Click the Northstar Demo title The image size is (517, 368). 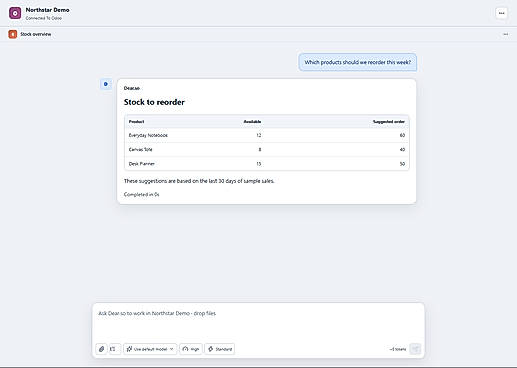click(47, 10)
